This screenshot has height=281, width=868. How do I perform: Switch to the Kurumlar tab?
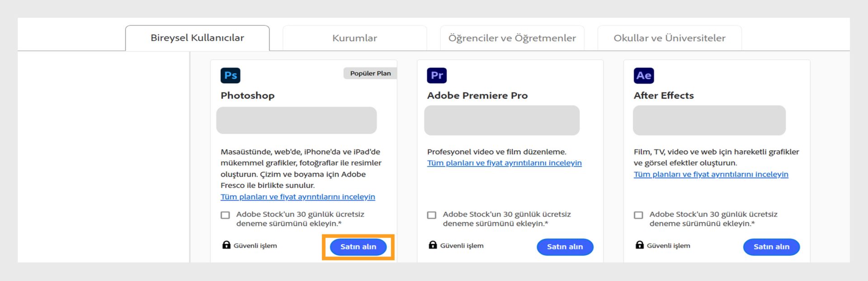pyautogui.click(x=354, y=38)
